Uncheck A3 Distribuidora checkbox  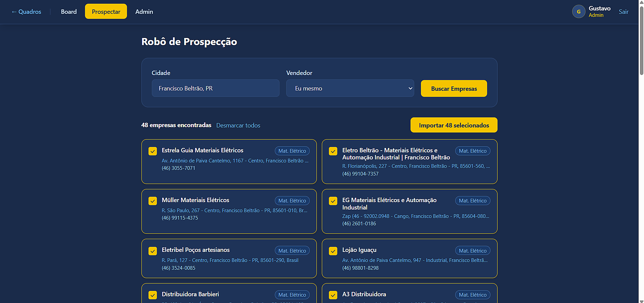[333, 295]
